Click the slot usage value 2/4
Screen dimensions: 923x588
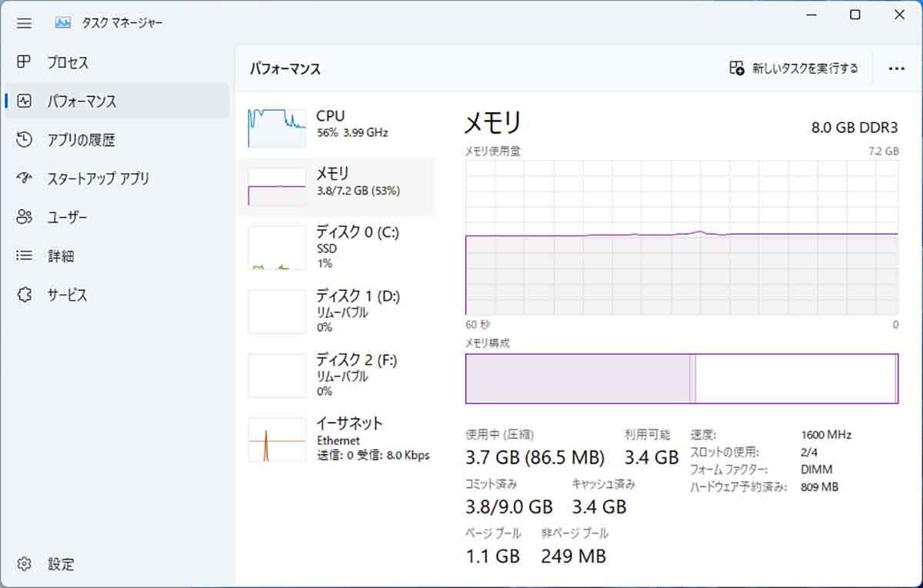tap(811, 452)
